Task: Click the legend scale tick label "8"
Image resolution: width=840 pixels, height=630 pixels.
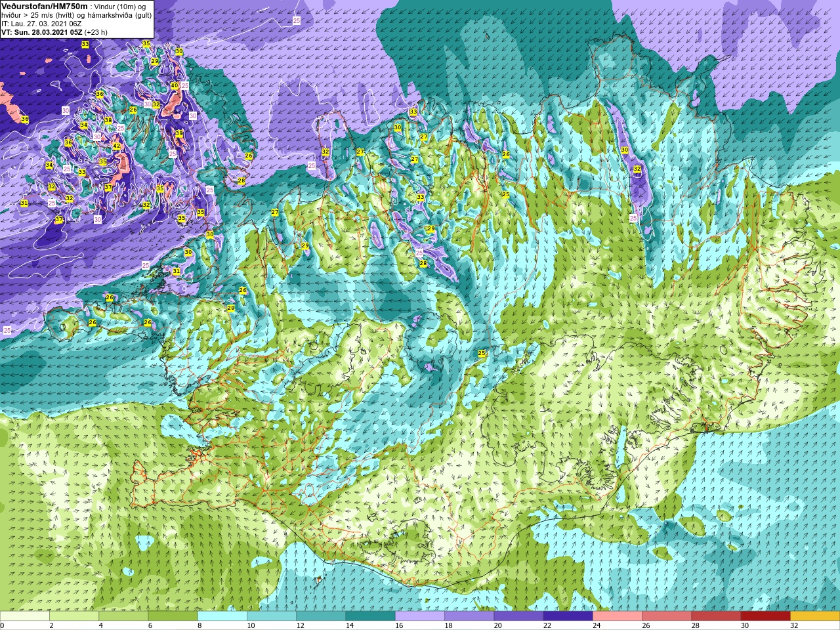Action: point(199,625)
